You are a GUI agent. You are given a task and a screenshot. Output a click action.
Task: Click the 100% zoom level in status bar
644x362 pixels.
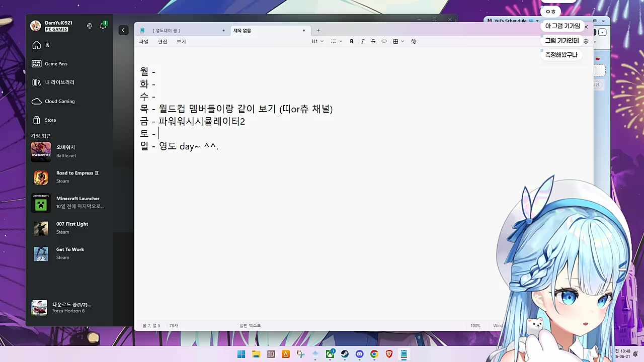click(x=475, y=326)
